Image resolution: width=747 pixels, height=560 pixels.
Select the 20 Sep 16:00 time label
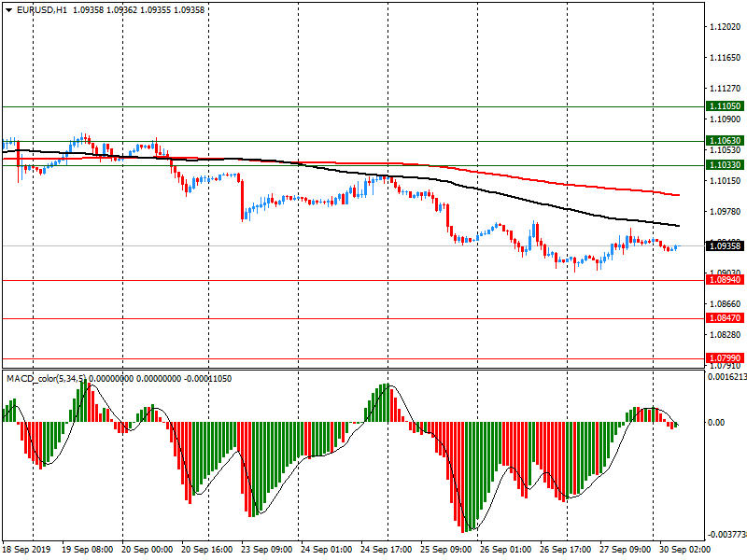206,549
